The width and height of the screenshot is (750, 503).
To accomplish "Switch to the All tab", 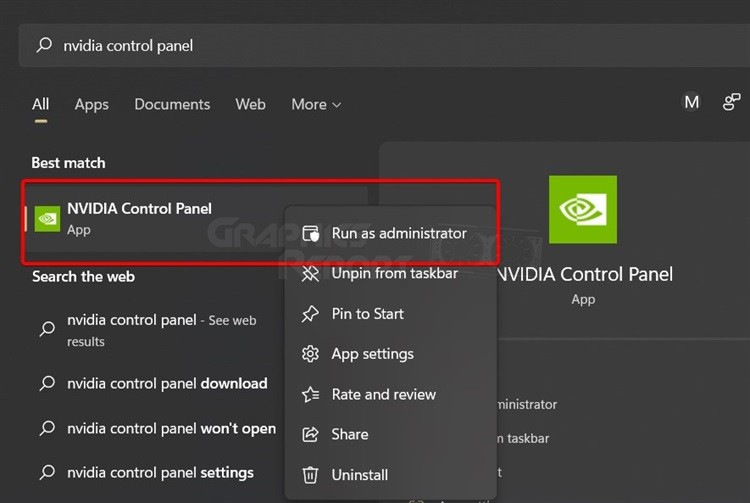I will pos(41,104).
